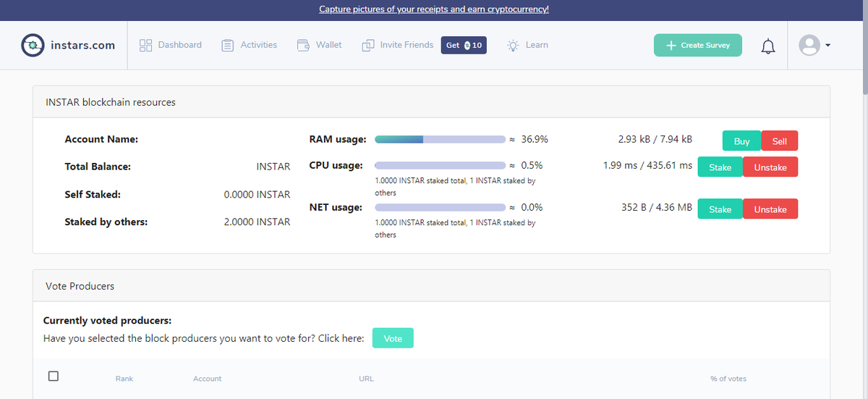Click the Vote button
Screen dimensions: 868x399
click(x=393, y=338)
